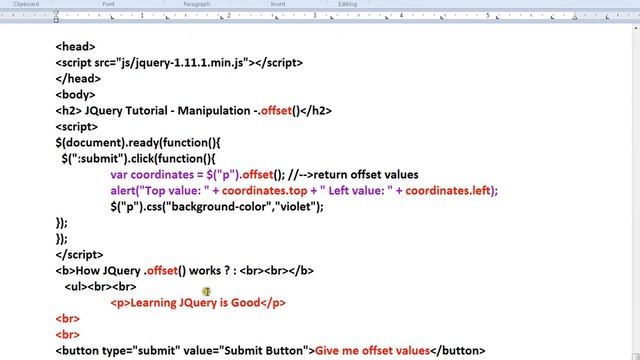Click the <body> tag line
Image resolution: width=640 pixels, height=360 pixels.
76,95
